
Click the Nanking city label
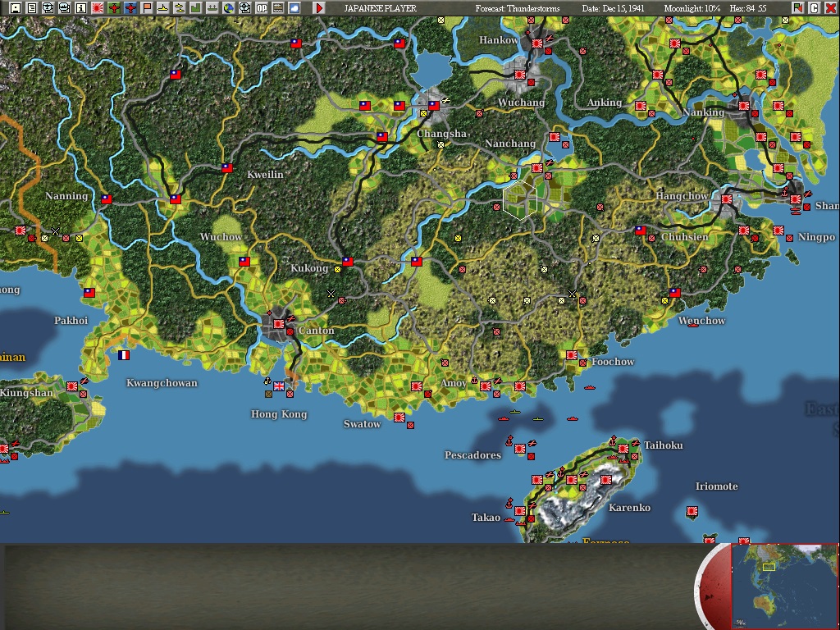703,112
